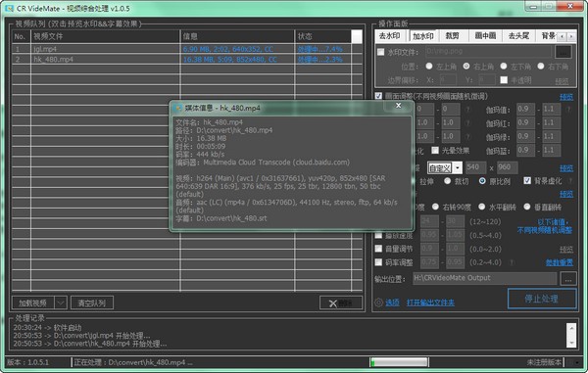Open settings via the gear icon beside 选项
Image resolution: width=588 pixels, height=373 pixels.
point(378,303)
